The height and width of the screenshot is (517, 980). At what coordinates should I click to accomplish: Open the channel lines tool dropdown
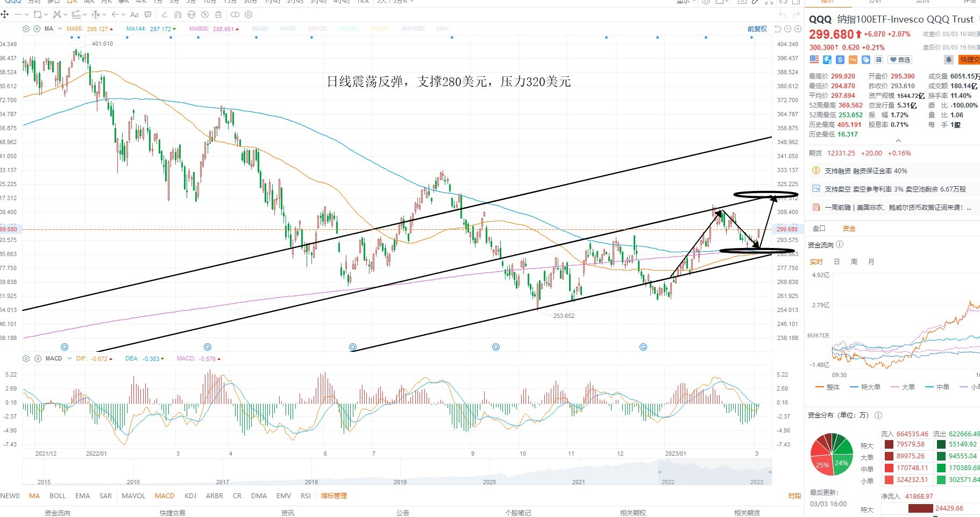84,15
